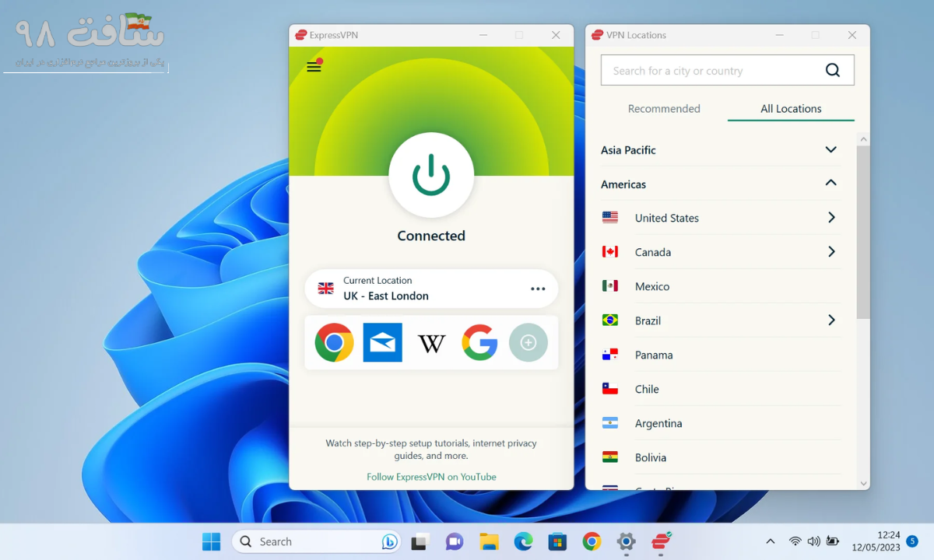The height and width of the screenshot is (560, 934).
Task: Select Bolivia in locations list
Action: tap(721, 457)
